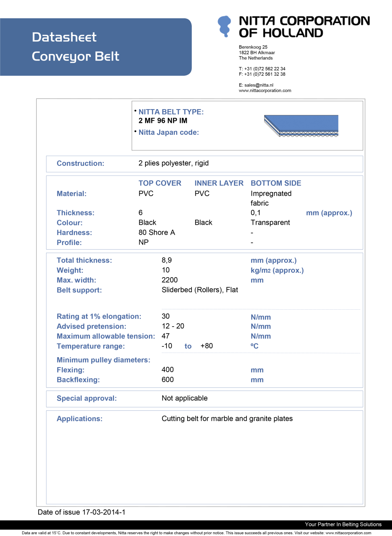Viewport: 392px width, 536px height.
Task: Select the "1822 BH Alkmaar" address line
Action: 257,53
